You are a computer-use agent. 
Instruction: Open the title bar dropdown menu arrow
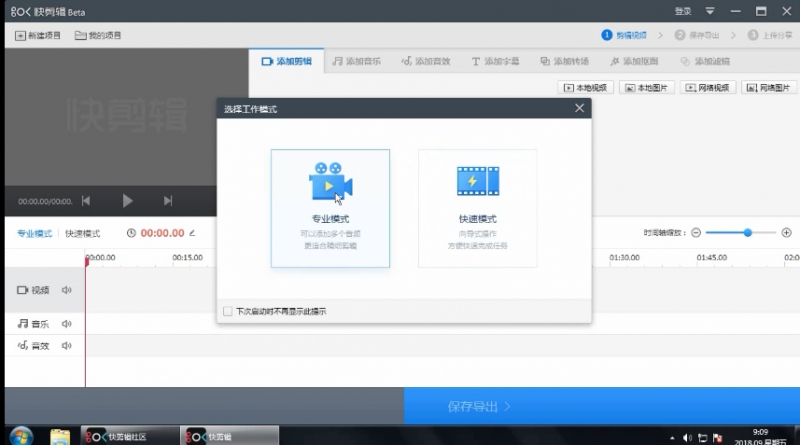coord(710,11)
